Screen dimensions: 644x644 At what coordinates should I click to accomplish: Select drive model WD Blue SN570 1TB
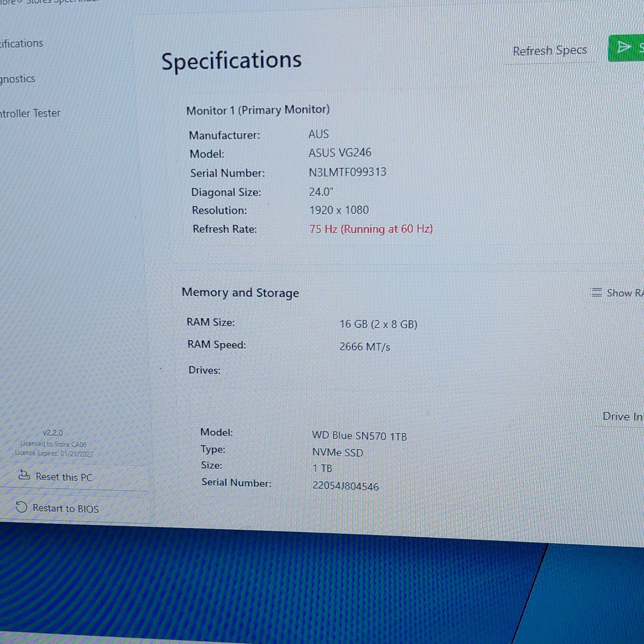360,436
